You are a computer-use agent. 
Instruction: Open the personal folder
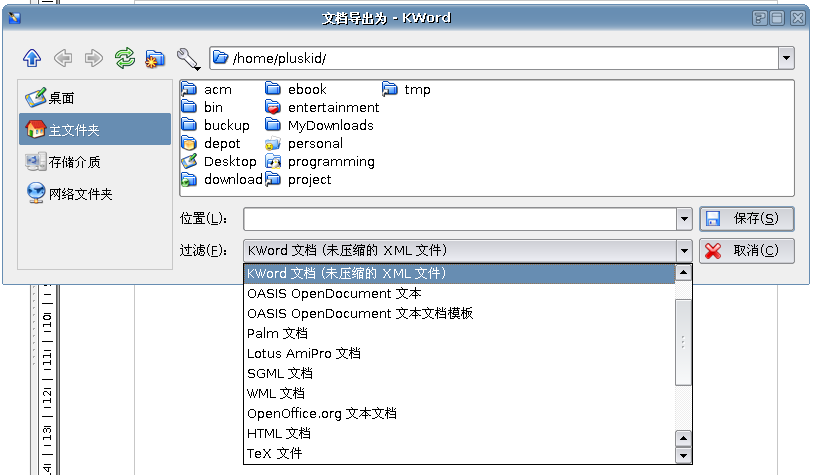click(x=304, y=143)
